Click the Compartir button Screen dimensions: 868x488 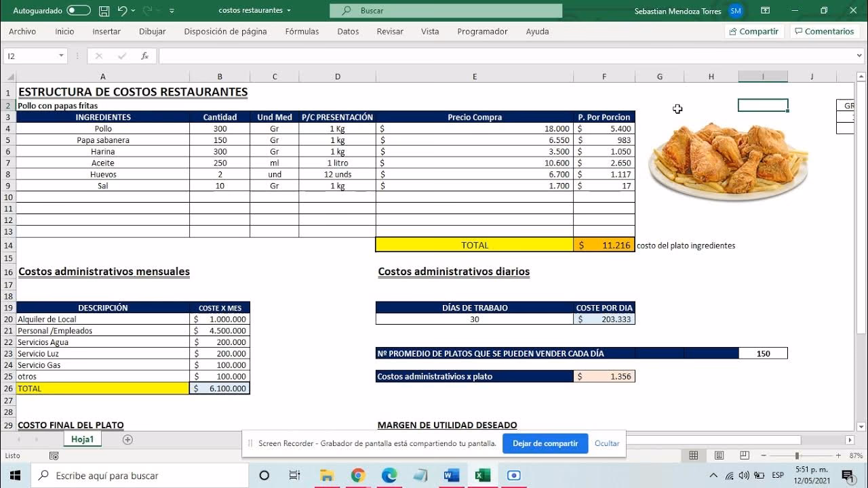(x=753, y=31)
